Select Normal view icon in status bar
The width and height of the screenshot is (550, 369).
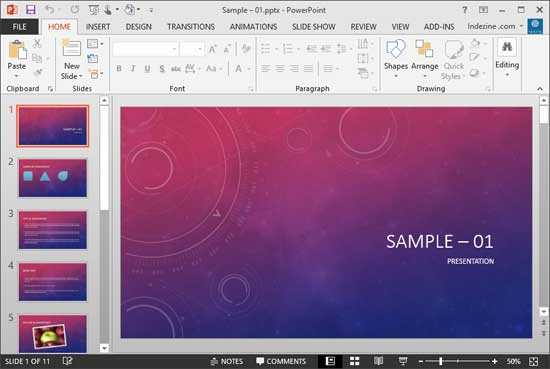click(x=330, y=361)
